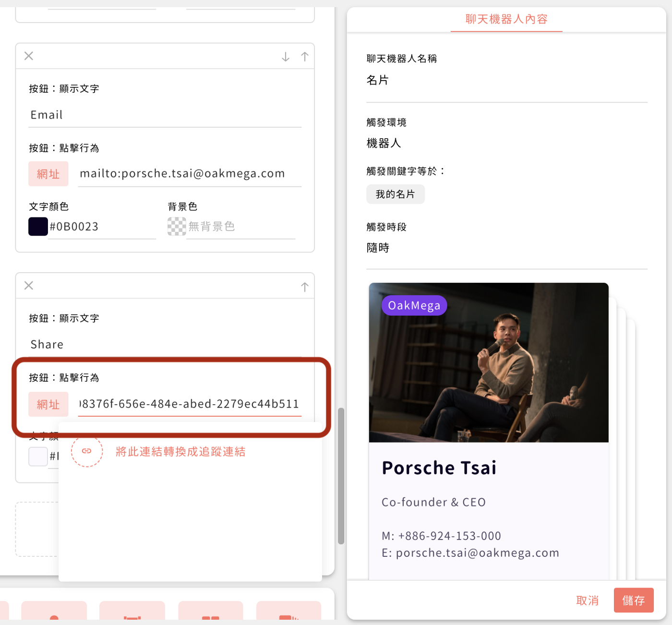Viewport: 672px width, 625px height.
Task: Click the OakMega tag on card preview
Action: pos(414,305)
